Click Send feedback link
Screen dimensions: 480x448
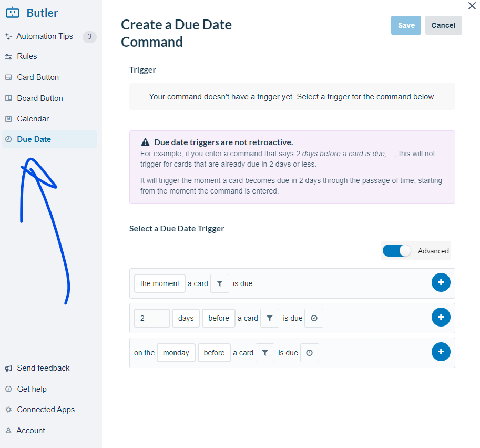point(43,368)
